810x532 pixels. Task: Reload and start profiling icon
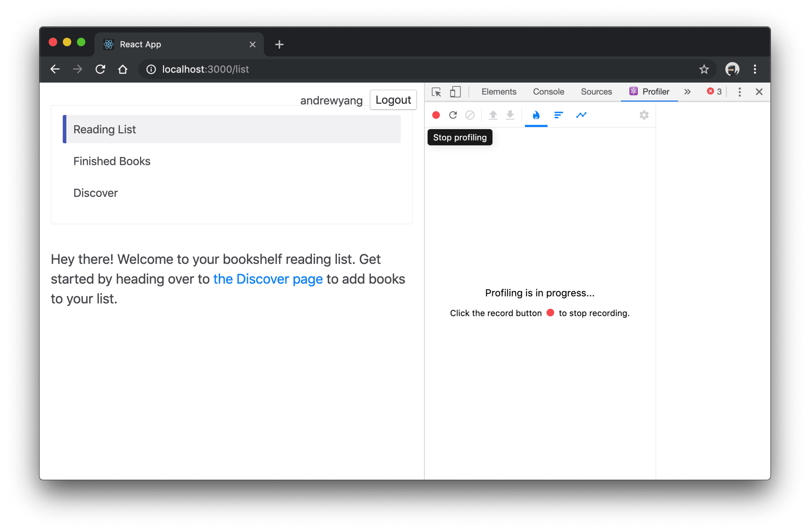tap(453, 115)
